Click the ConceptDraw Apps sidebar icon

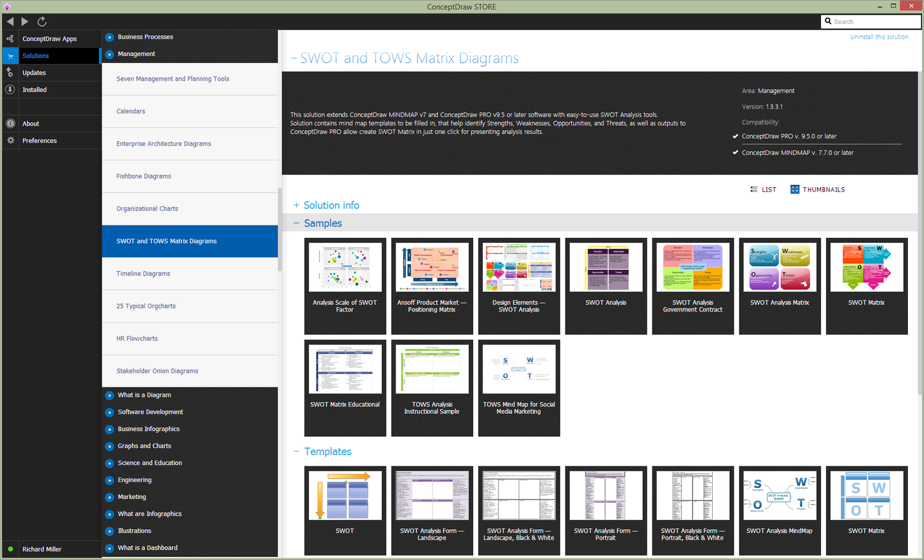[10, 39]
